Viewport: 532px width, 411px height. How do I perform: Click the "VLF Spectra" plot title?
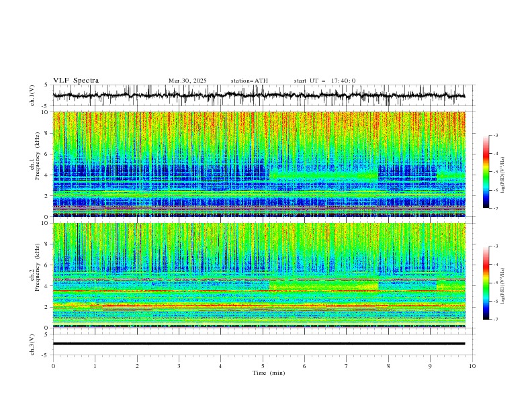pyautogui.click(x=76, y=81)
